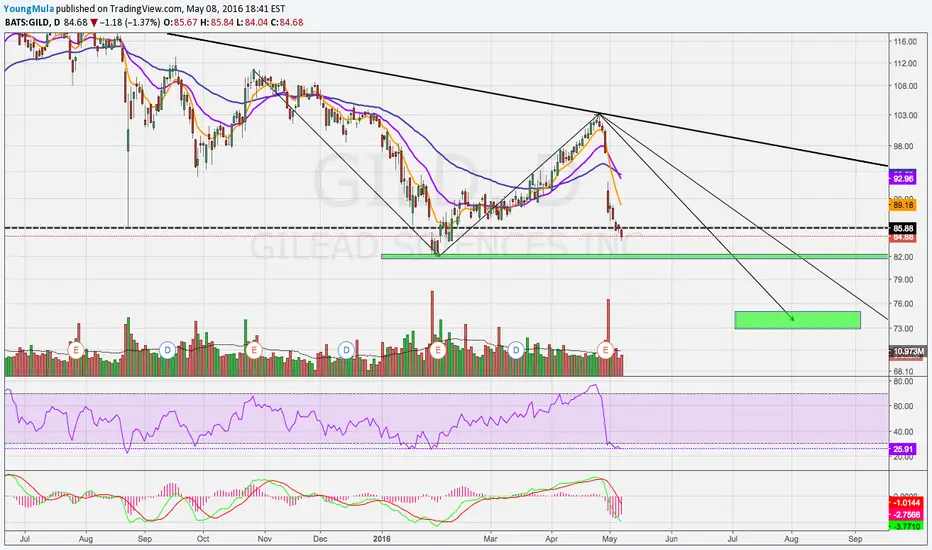
Task: Select the earnings marker near November 2015
Action: click(254, 350)
